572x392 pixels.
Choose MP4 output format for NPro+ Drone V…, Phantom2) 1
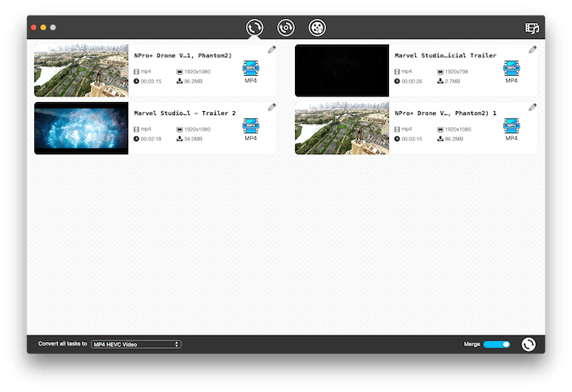[512, 129]
